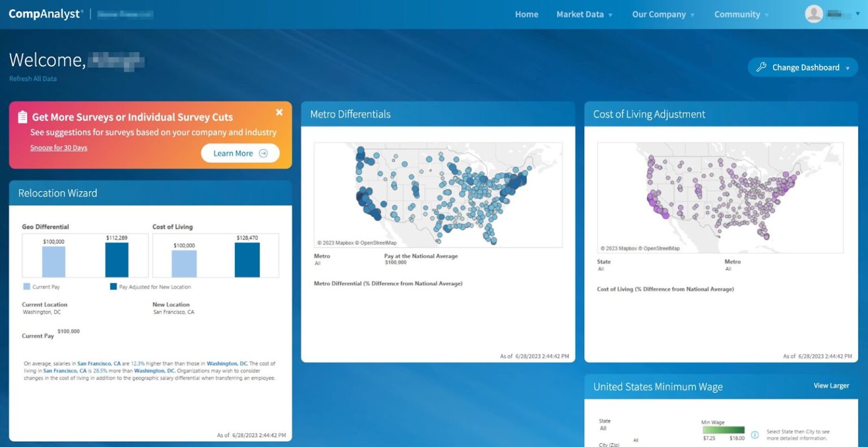Click the State All filter in Minimum Wage
This screenshot has width=868, height=447.
[603, 428]
